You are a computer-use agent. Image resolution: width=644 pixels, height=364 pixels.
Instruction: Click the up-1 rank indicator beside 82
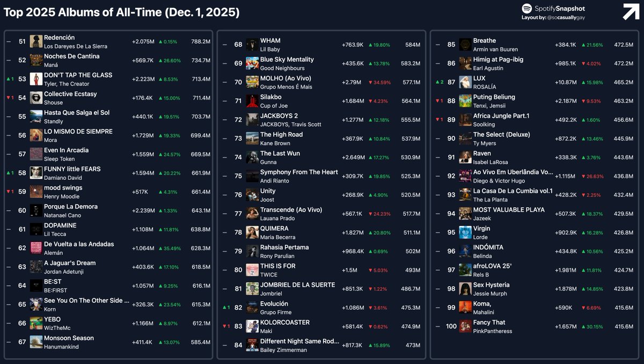point(226,308)
